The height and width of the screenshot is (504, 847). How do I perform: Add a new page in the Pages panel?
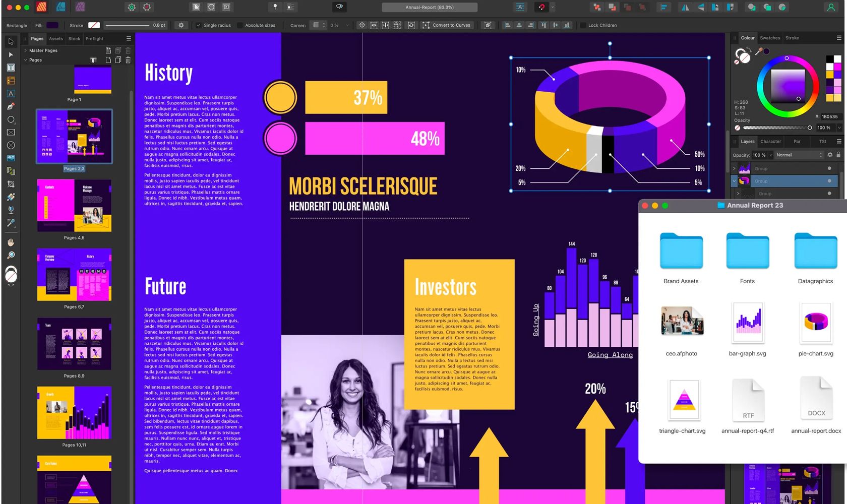pyautogui.click(x=107, y=60)
